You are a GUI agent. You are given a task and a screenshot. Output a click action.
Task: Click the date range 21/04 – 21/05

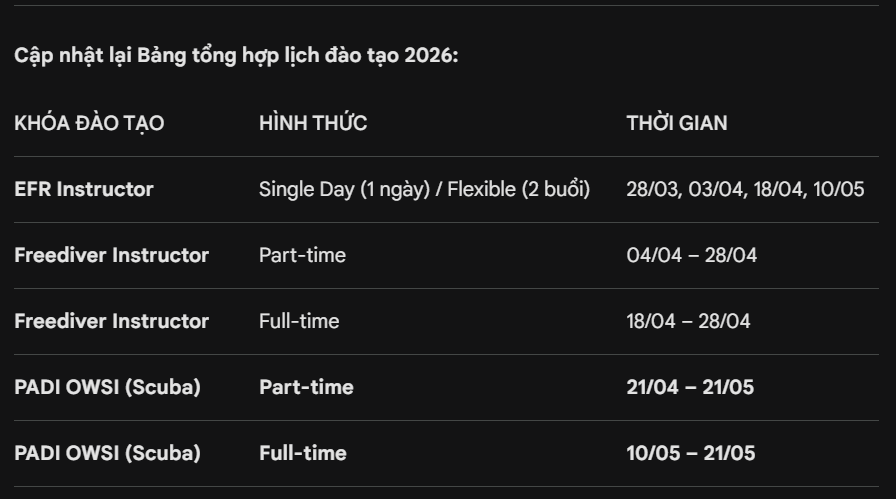pos(690,387)
